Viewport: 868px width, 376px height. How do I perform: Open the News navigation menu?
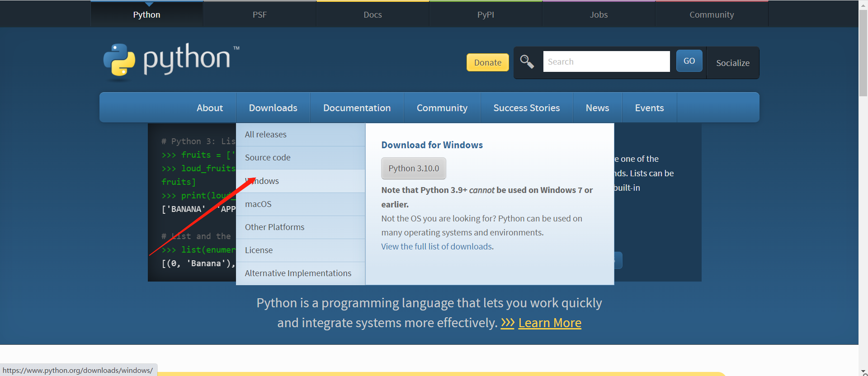tap(597, 108)
